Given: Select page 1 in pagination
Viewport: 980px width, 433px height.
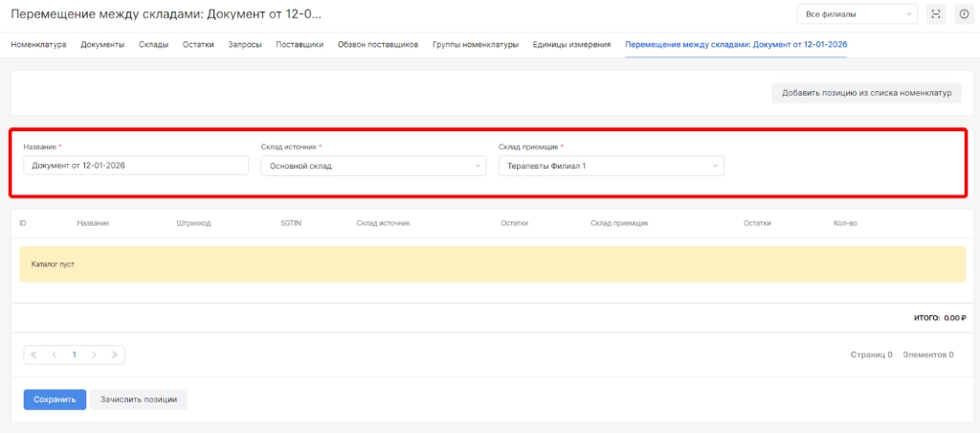Looking at the screenshot, I should click(x=74, y=354).
